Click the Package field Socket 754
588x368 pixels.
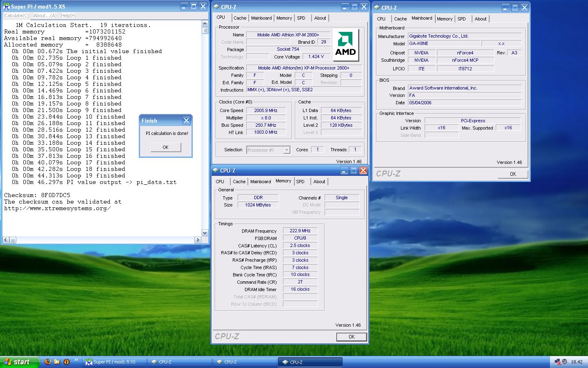tap(288, 49)
